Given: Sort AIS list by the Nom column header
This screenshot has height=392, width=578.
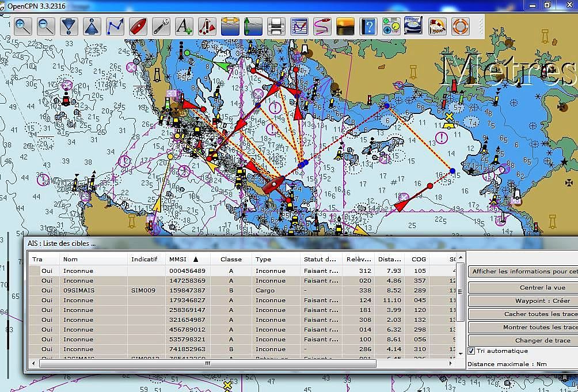Looking at the screenshot, I should click(x=93, y=260).
